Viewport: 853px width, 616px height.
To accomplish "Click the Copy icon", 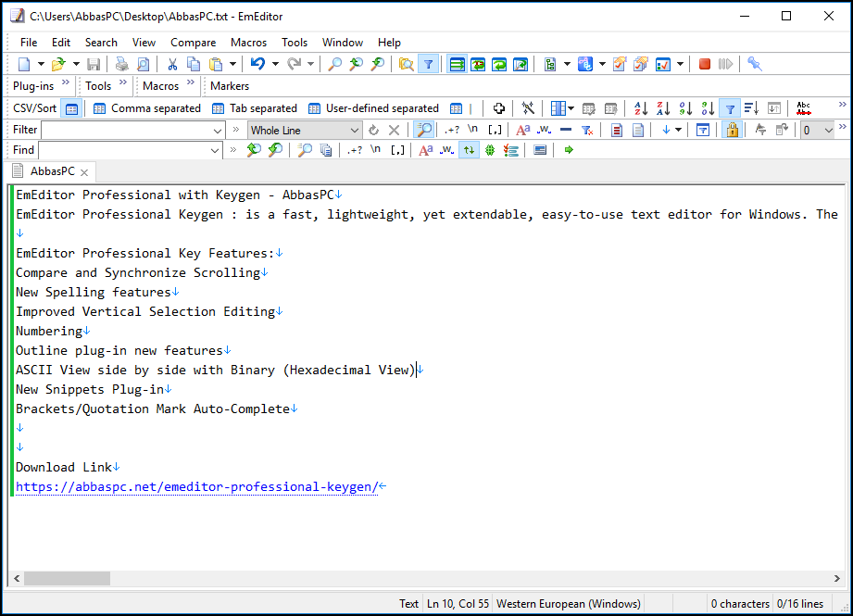I will coord(194,64).
